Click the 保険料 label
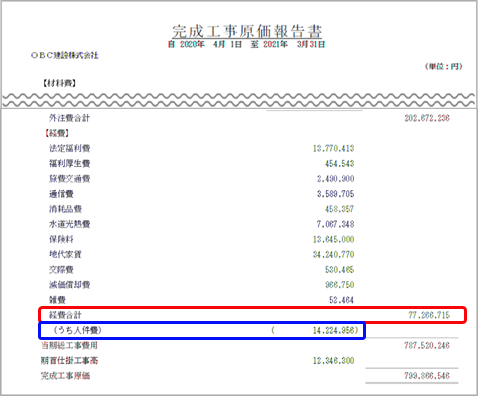Screen dimensions: 478x396 pyautogui.click(x=61, y=239)
